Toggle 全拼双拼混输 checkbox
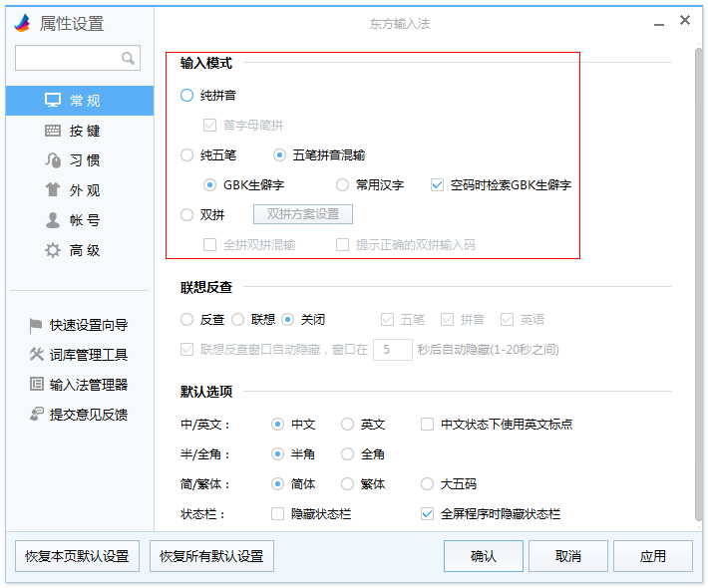708x588 pixels. click(209, 245)
